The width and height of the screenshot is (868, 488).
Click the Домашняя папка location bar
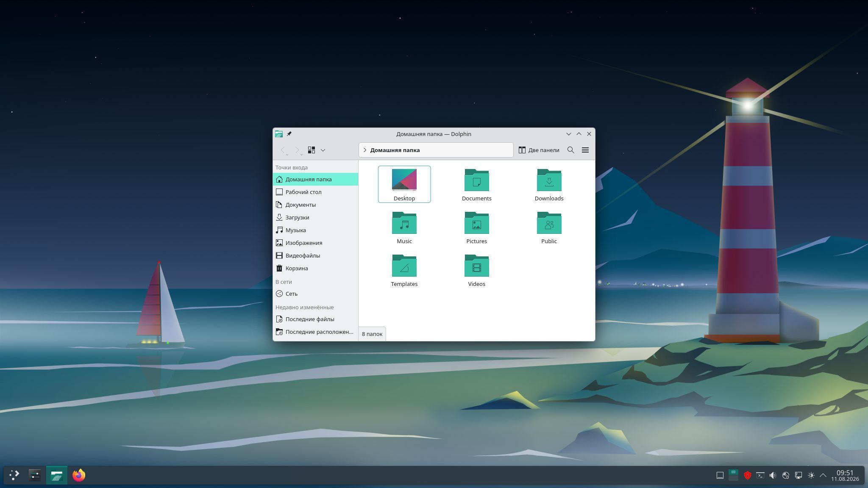(436, 150)
